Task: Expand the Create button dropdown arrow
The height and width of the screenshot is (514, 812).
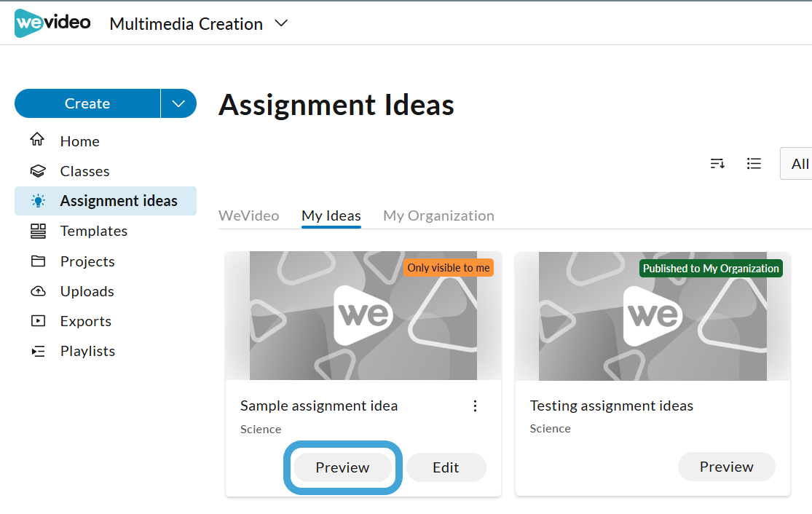Action: coord(178,103)
